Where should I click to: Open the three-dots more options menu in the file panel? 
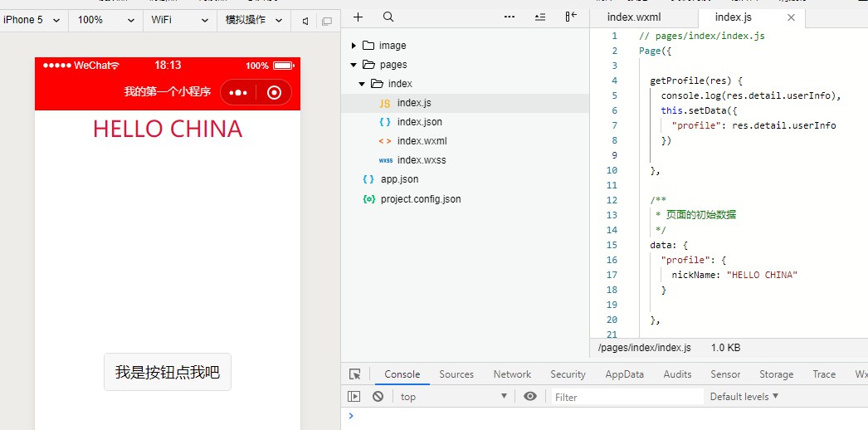510,17
